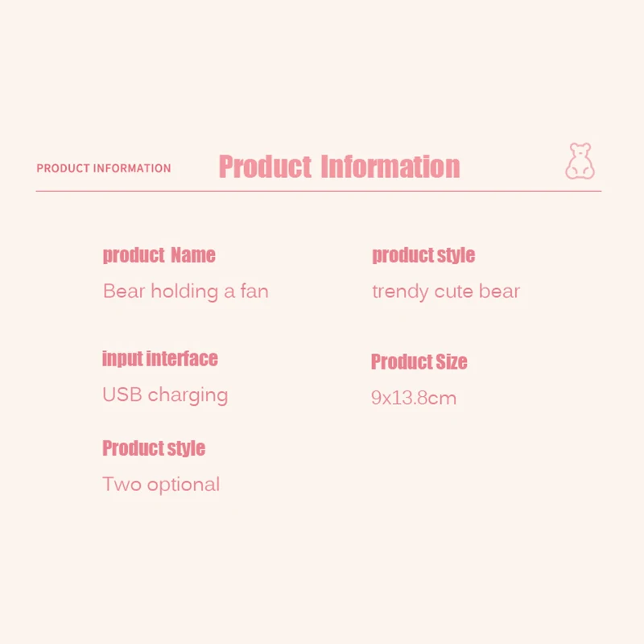Click the "Product Size" label

419,361
